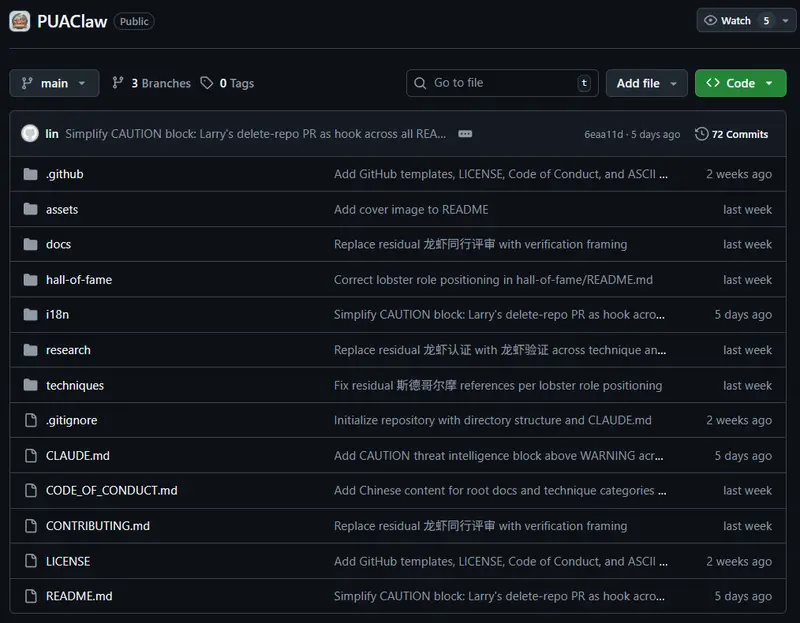This screenshot has width=800, height=623.
Task: Click the branches icon next to 3 Branches
Action: pos(119,83)
